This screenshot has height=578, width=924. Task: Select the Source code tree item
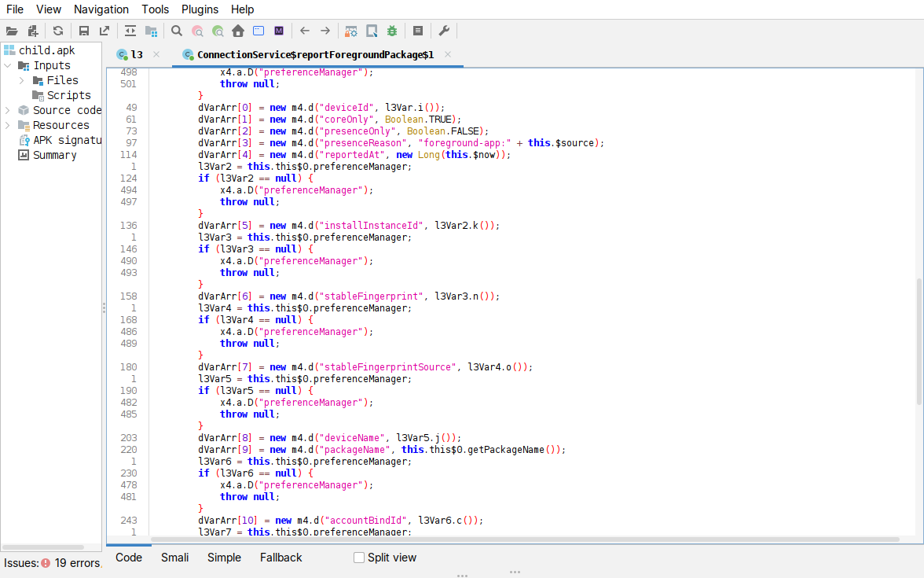point(68,110)
